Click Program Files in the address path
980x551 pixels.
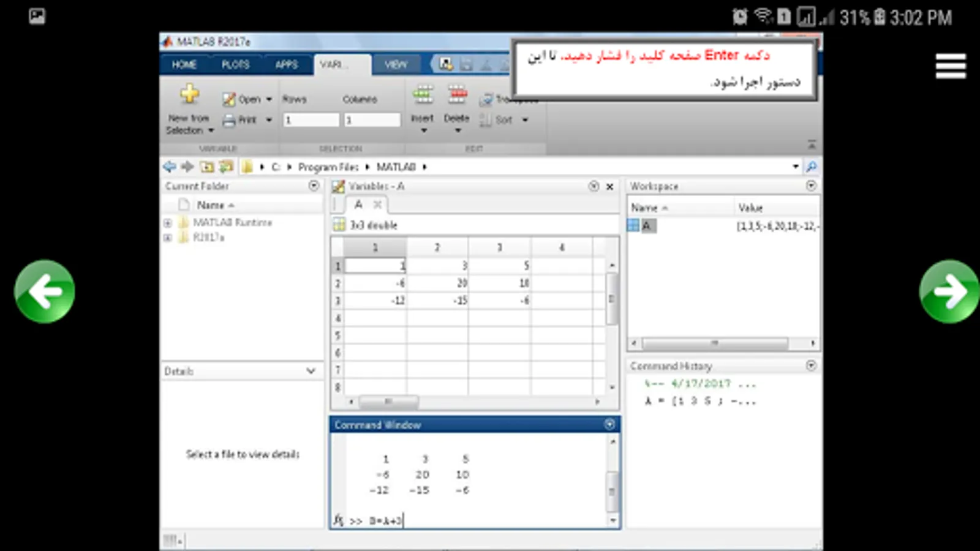328,167
